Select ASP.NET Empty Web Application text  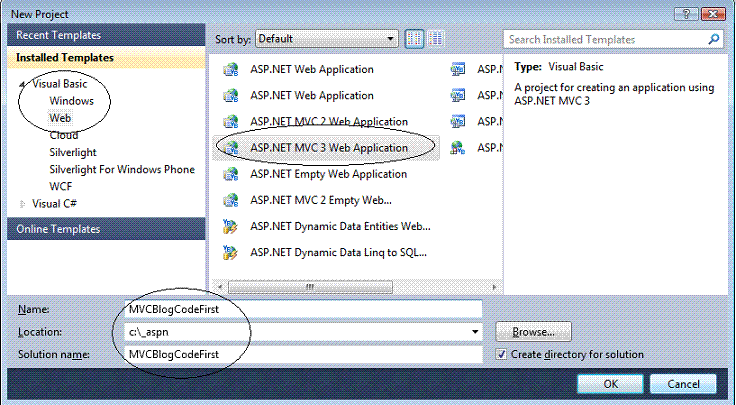(x=329, y=174)
